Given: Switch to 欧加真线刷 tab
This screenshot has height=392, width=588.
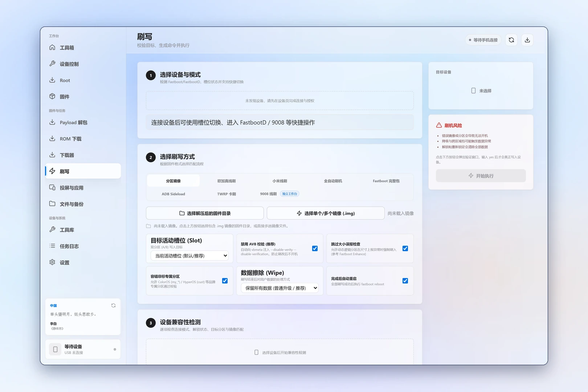Looking at the screenshot, I should 226,181.
